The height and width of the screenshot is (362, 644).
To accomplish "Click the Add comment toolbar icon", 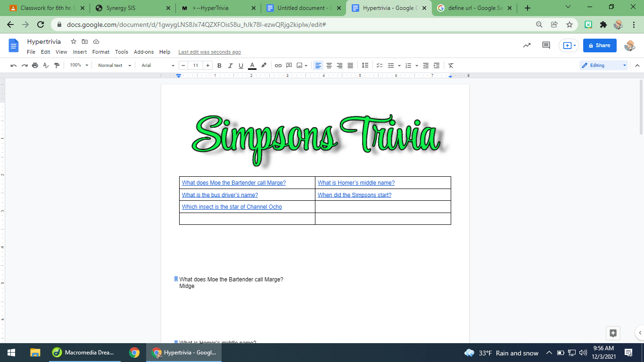I will (x=289, y=66).
